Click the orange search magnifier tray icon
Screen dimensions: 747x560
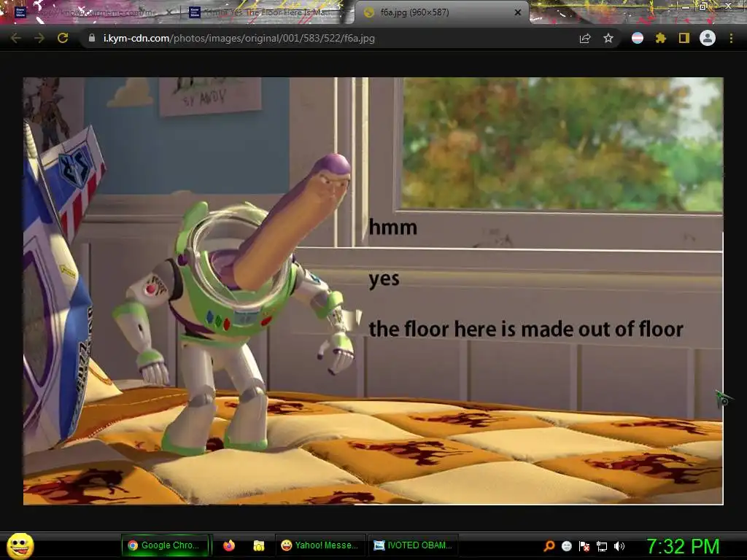[549, 545]
